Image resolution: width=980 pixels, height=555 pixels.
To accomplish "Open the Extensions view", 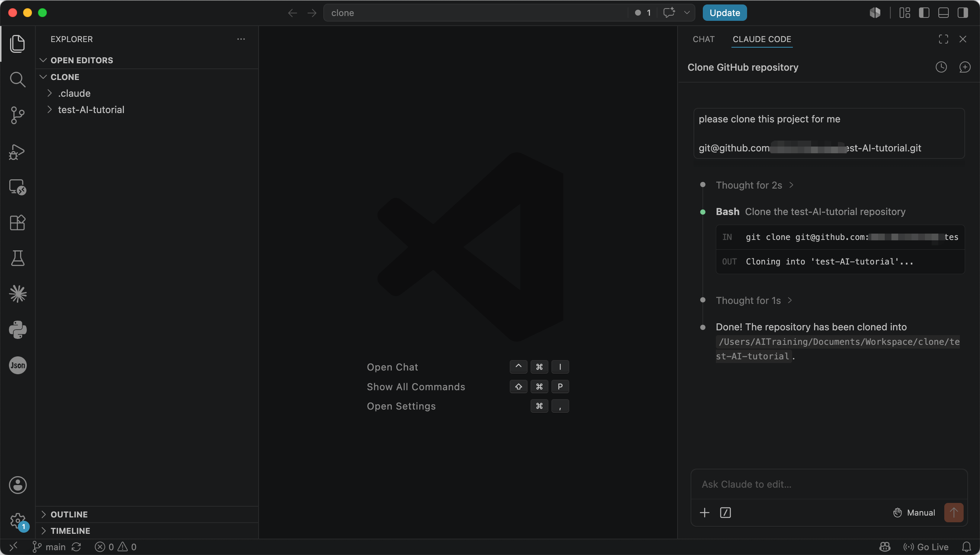I will (x=17, y=222).
